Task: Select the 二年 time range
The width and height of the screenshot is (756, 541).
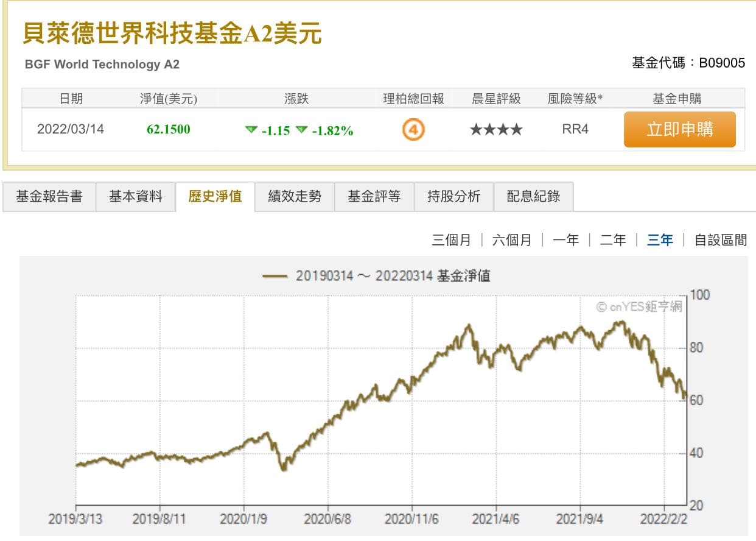Action: 612,240
